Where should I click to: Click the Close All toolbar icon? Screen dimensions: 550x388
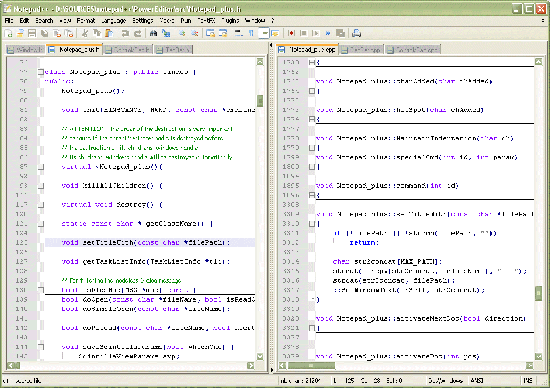(x=69, y=33)
